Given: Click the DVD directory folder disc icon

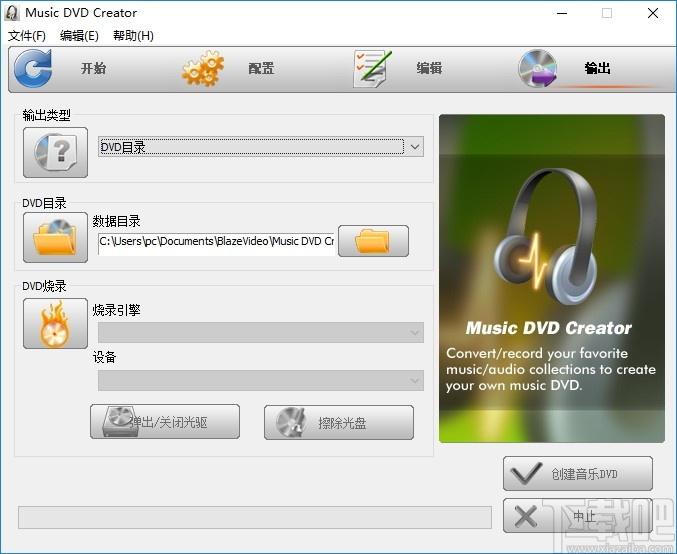Looking at the screenshot, I should pyautogui.click(x=55, y=237).
